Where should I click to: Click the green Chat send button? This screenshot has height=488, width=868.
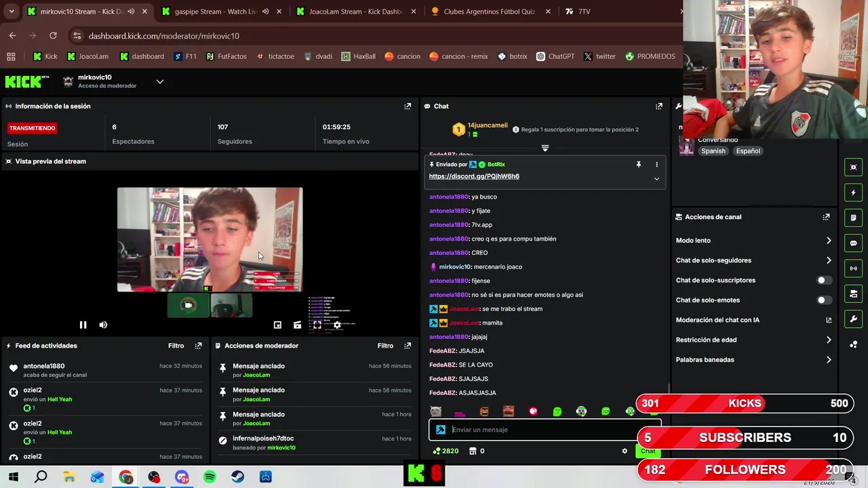648,451
